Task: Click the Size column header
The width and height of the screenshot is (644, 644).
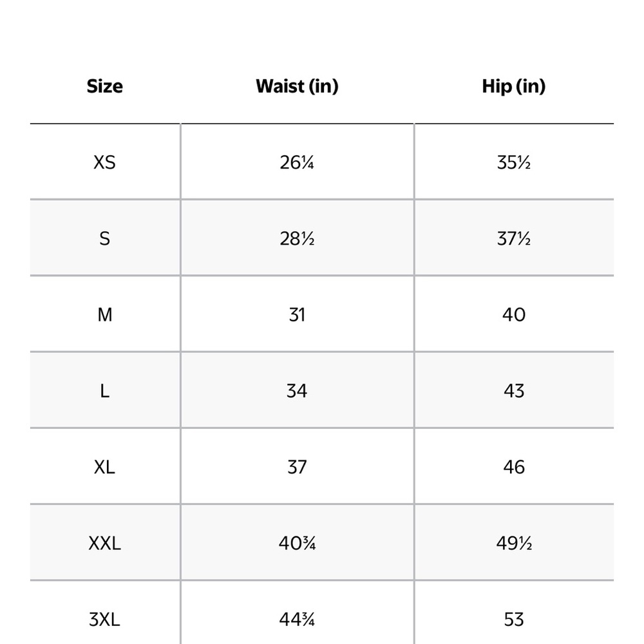Action: tap(105, 86)
